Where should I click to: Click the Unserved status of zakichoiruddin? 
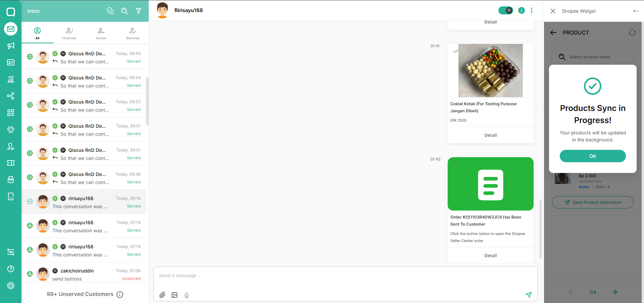click(131, 279)
